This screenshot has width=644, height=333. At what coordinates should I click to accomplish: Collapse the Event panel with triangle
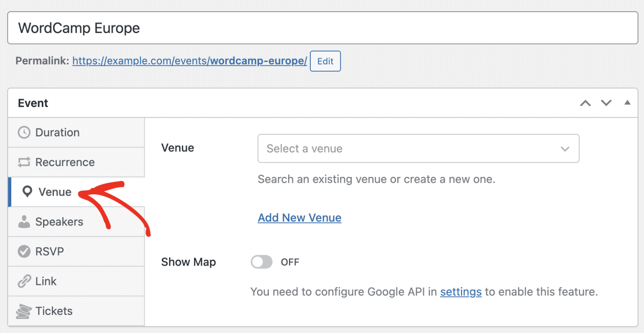click(x=627, y=102)
